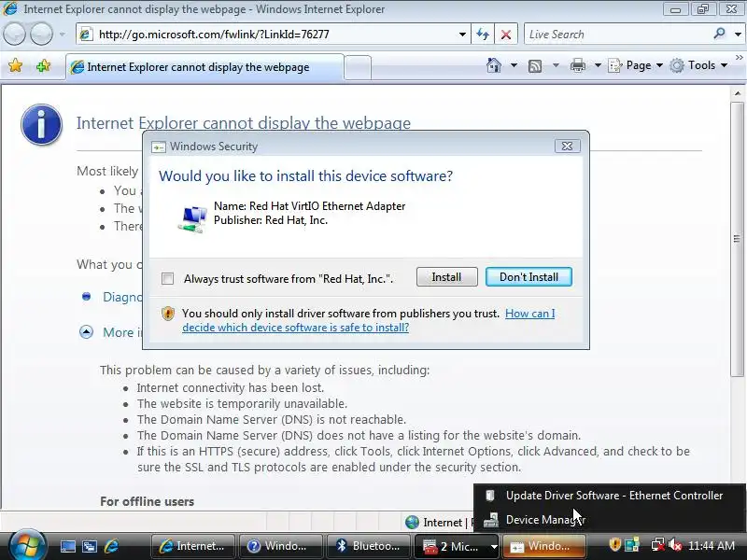This screenshot has width=747, height=560.
Task: Open the search provider dropdown arrow
Action: [x=738, y=35]
